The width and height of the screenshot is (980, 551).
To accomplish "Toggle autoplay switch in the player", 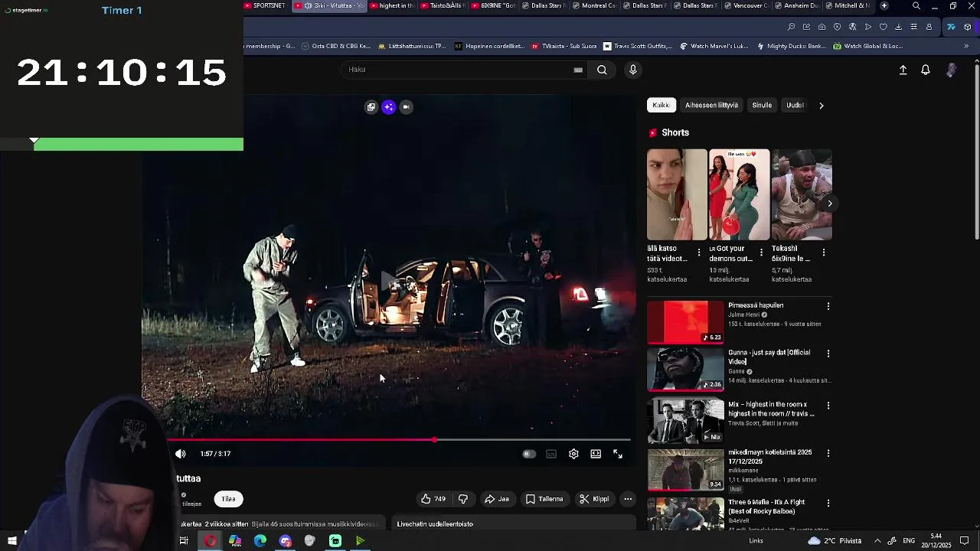I will point(528,454).
